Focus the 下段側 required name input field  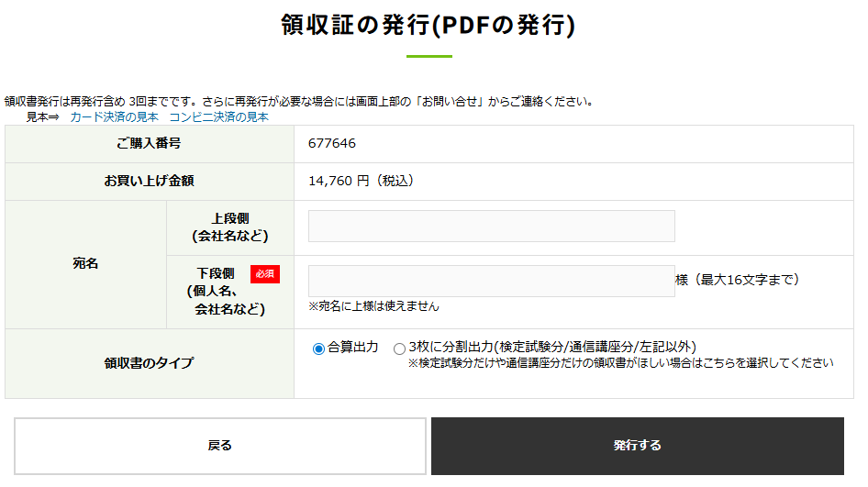(491, 281)
